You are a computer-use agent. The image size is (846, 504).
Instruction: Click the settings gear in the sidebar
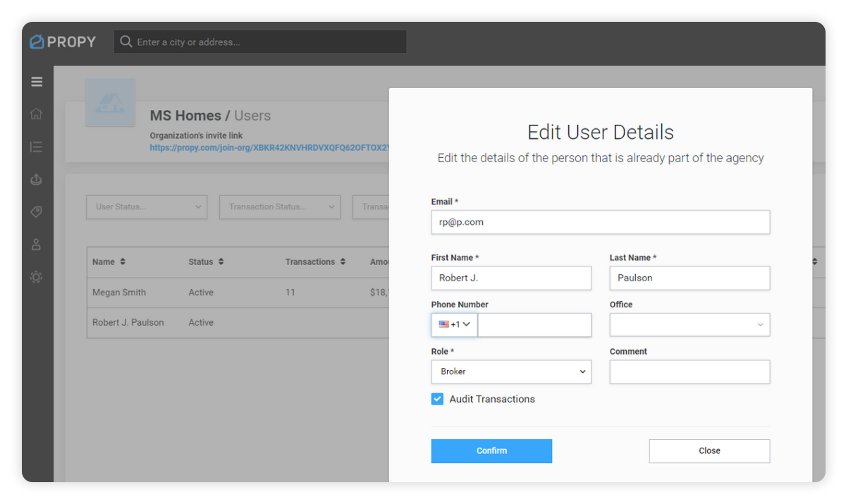[x=37, y=277]
